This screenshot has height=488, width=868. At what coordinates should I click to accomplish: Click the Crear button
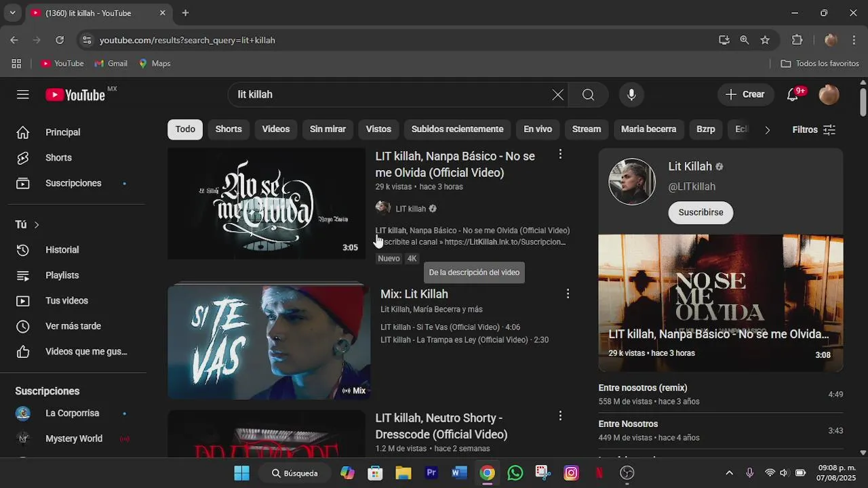click(x=745, y=95)
